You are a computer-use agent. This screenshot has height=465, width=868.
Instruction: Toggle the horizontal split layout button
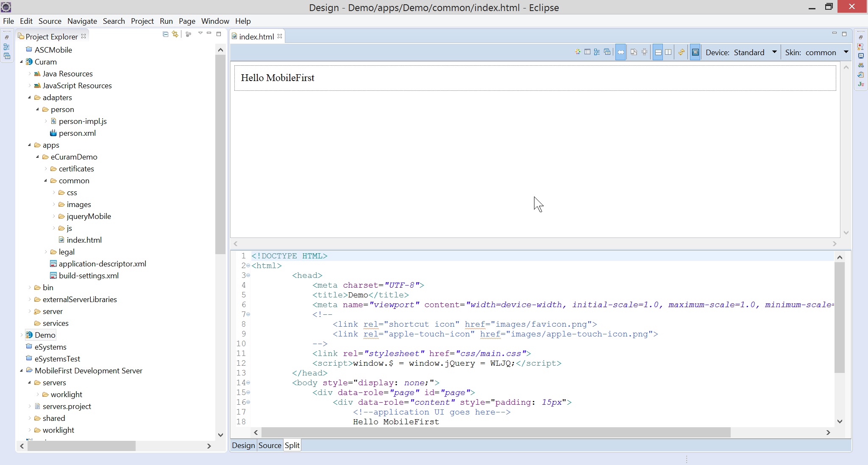(658, 52)
